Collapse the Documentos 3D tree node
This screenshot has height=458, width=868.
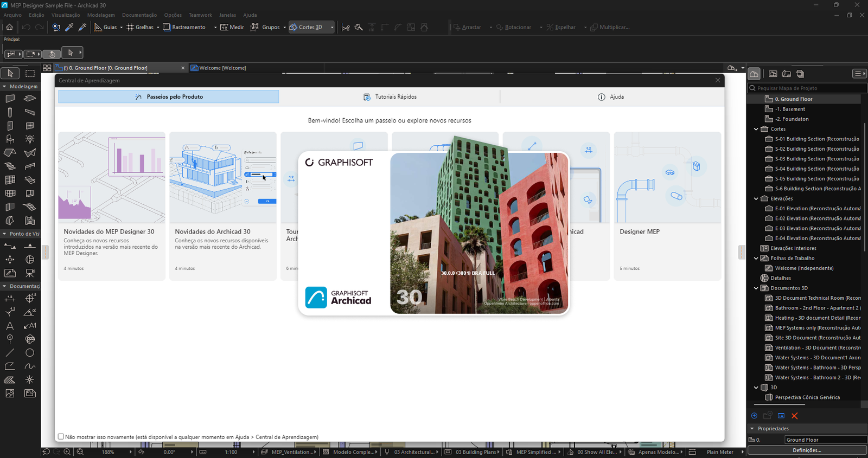pos(756,288)
